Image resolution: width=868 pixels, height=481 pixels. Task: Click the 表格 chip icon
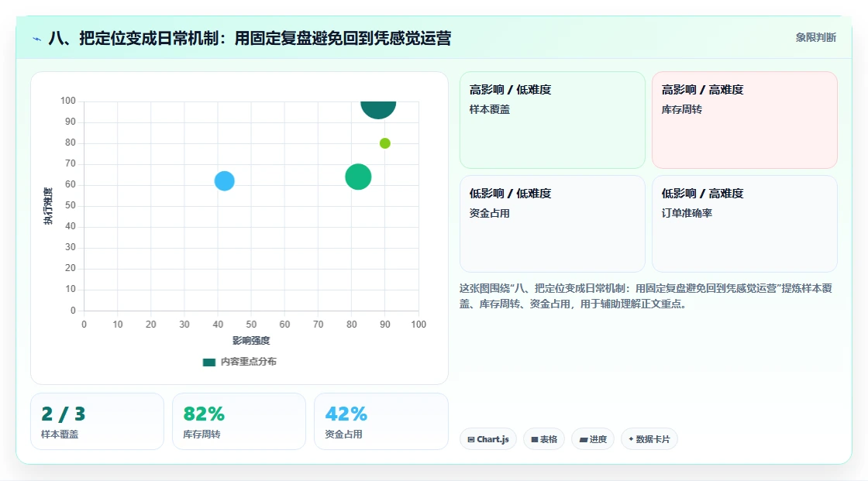coord(535,439)
